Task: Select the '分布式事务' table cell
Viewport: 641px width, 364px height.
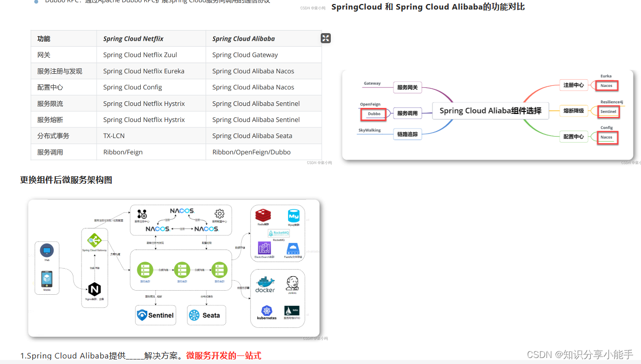Action: pyautogui.click(x=64, y=136)
